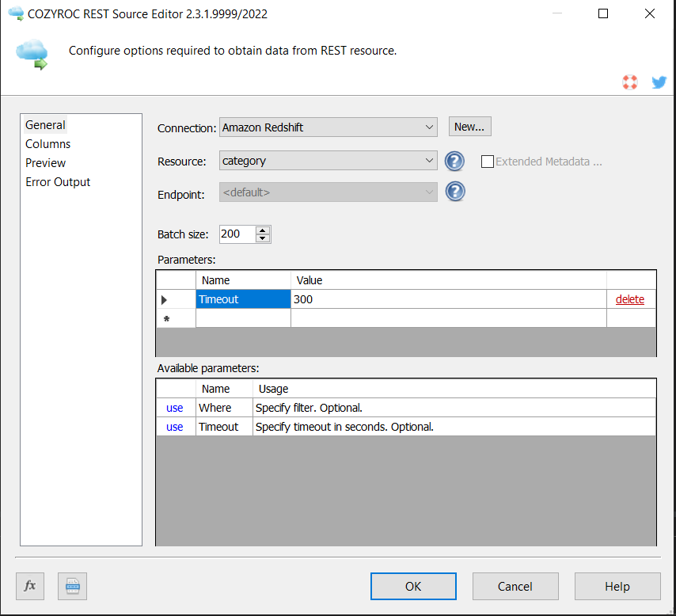Click the Cancel button
Screen dimensions: 676x616
click(x=515, y=586)
